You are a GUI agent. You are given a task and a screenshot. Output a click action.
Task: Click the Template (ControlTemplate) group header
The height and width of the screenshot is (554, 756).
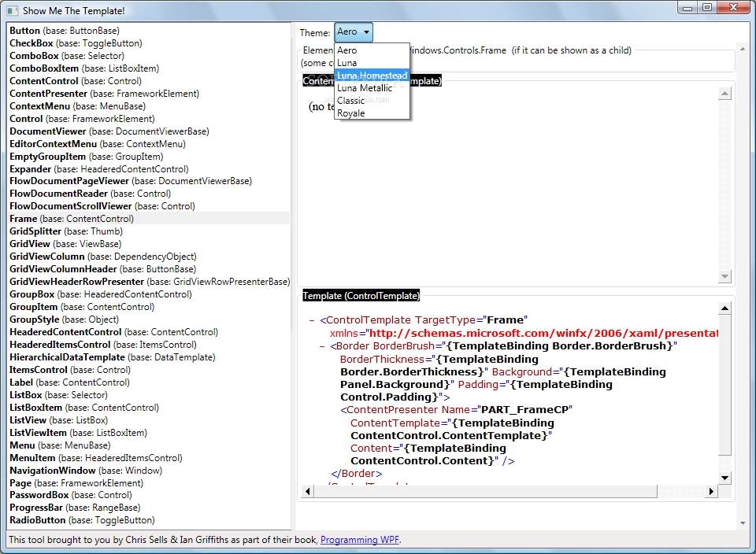[361, 296]
